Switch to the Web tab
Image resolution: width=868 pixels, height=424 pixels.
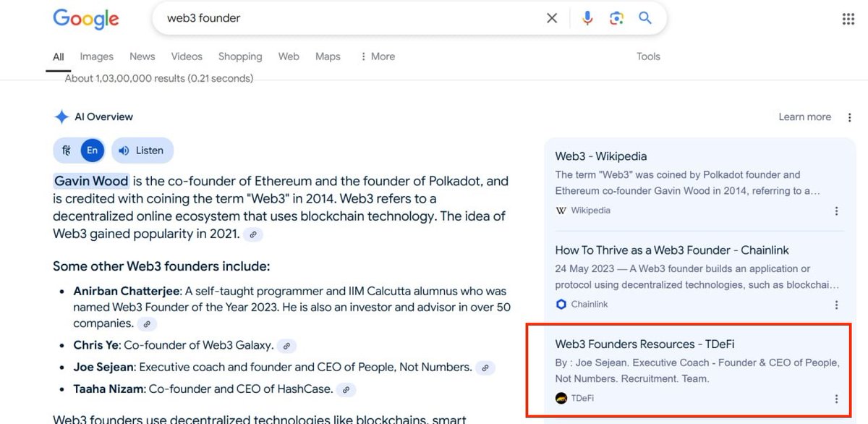click(289, 56)
